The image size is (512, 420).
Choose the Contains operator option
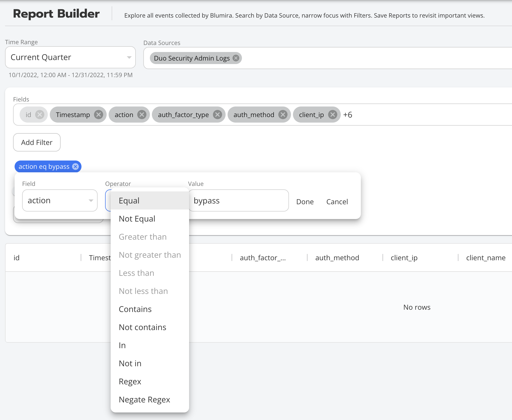click(135, 309)
